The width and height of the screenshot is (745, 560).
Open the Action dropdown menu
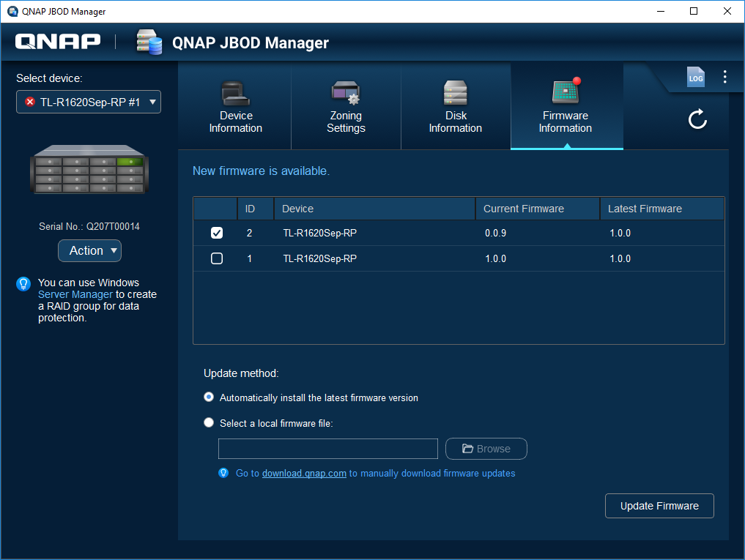(89, 251)
